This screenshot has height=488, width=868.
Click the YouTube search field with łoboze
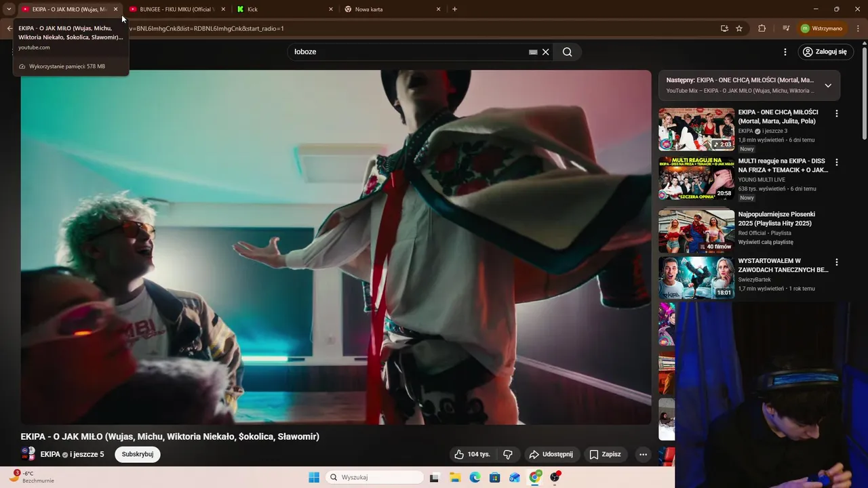[x=407, y=52]
